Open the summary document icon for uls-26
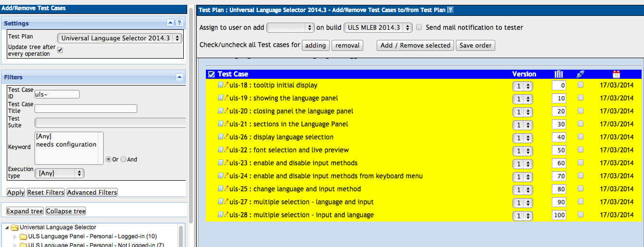The width and height of the screenshot is (644, 247). click(x=221, y=136)
